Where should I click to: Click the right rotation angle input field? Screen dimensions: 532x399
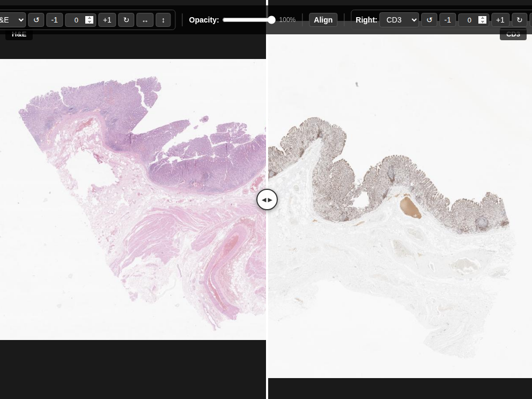tap(469, 20)
